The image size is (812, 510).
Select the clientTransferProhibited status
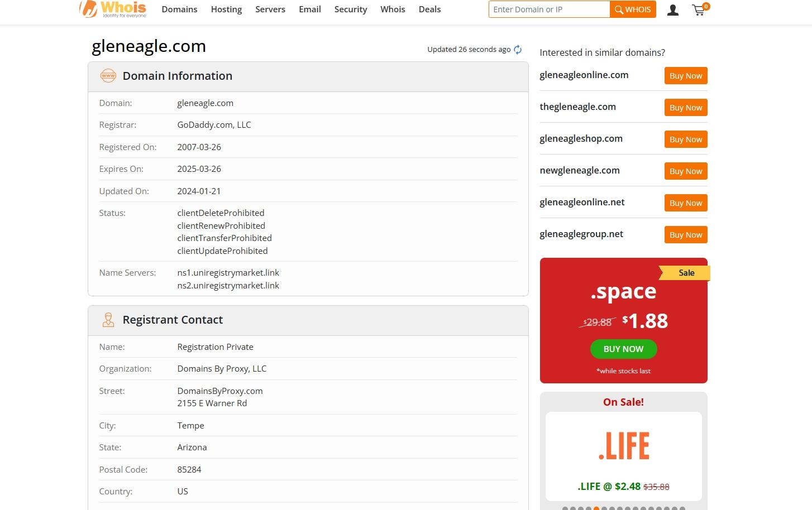pos(225,238)
